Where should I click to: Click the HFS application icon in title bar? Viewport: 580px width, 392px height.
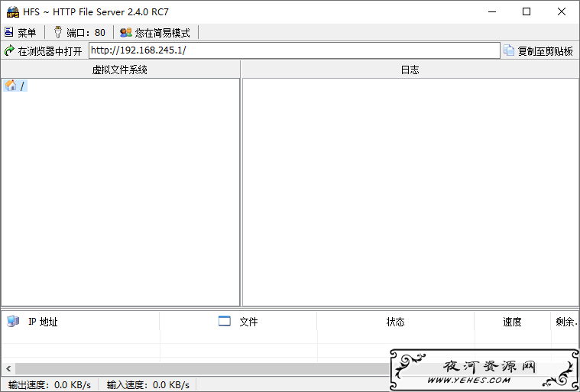click(12, 11)
